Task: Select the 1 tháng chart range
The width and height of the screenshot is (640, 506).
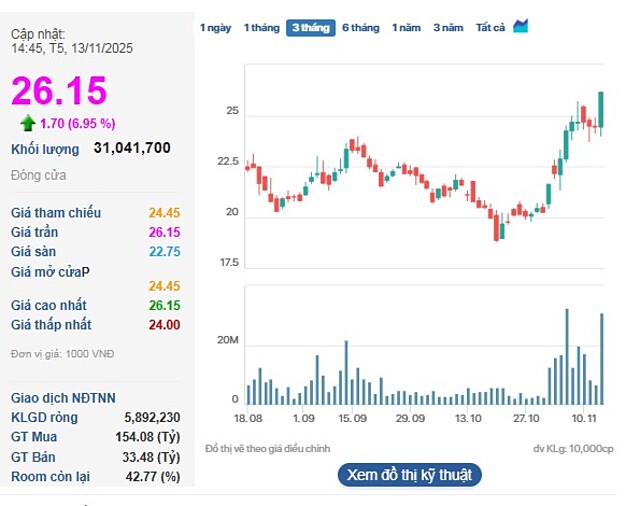Action: point(261,28)
